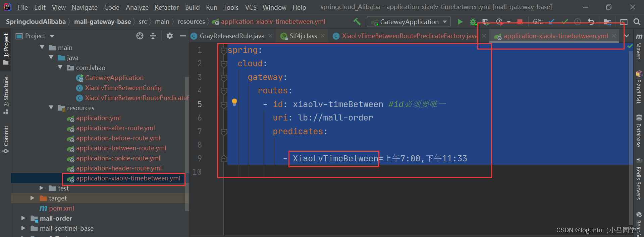Collapse the main folder
The width and height of the screenshot is (644, 237).
click(42, 48)
